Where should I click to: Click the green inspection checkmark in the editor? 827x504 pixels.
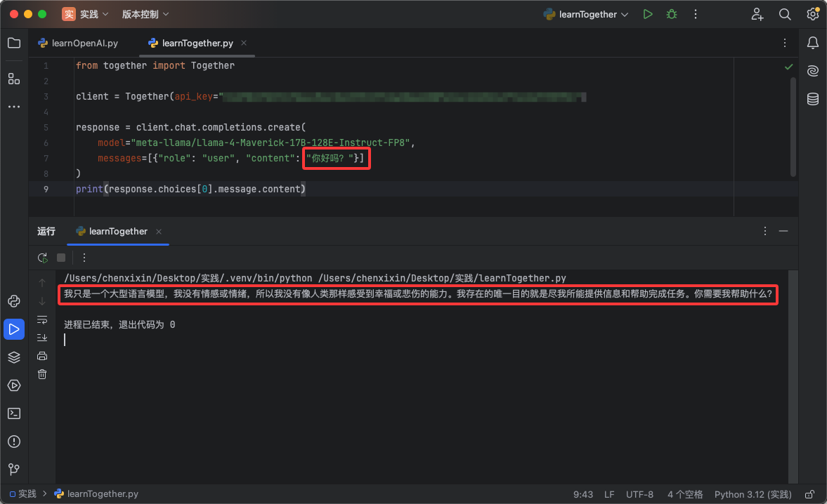pyautogui.click(x=788, y=67)
